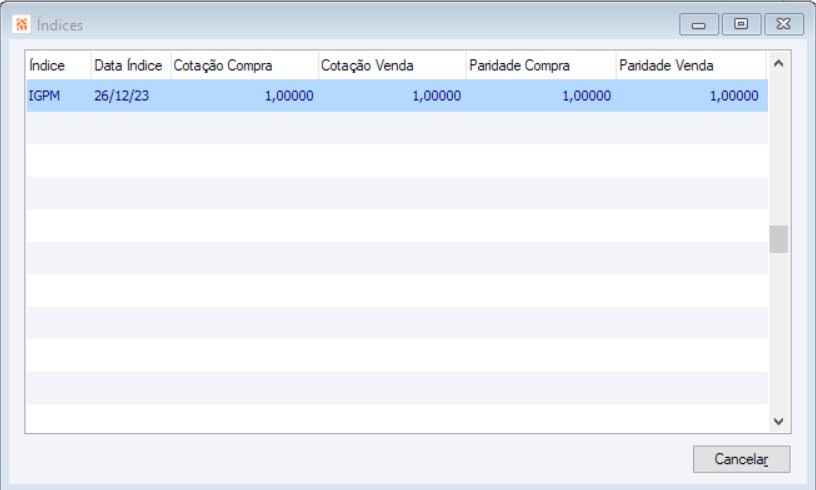Click the Cotação Compra column header

coord(245,66)
